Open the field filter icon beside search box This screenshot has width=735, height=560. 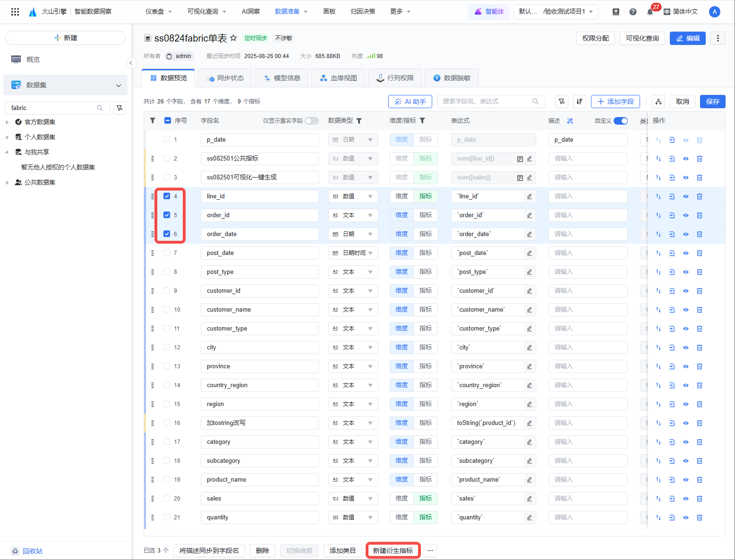pos(562,102)
